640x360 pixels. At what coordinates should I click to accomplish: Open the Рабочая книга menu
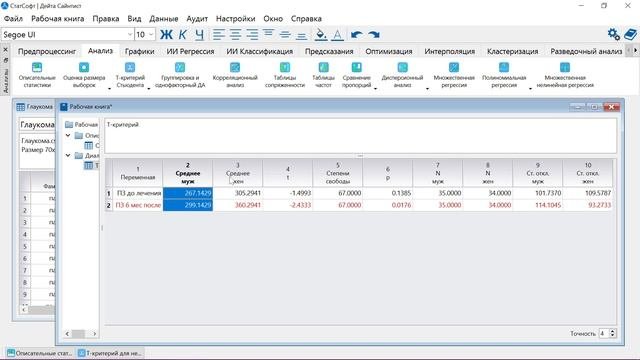pyautogui.click(x=58, y=19)
